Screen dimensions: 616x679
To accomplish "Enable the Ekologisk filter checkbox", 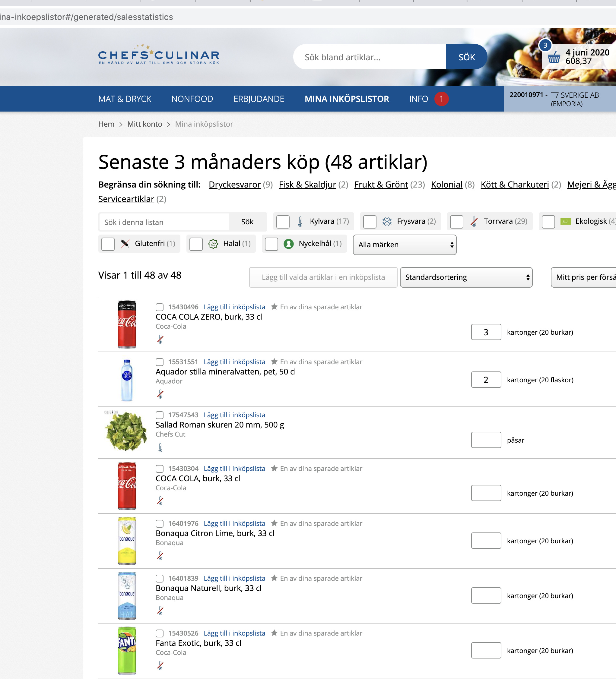I will click(x=548, y=222).
